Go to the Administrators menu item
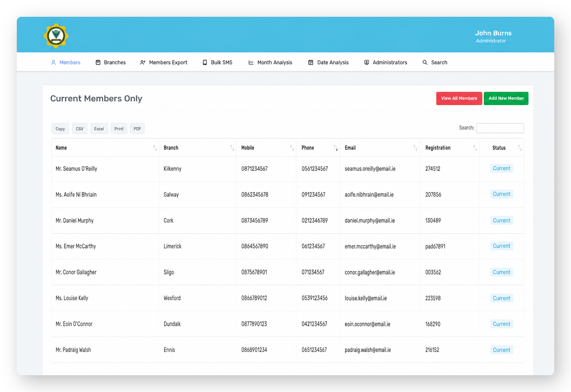This screenshot has height=392, width=571. click(386, 62)
